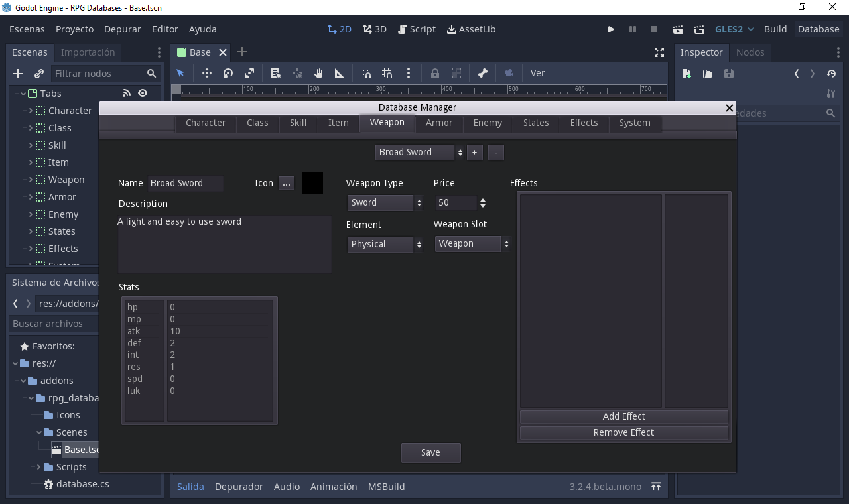849x504 pixels.
Task: Click the Database button in top bar
Action: 818,29
